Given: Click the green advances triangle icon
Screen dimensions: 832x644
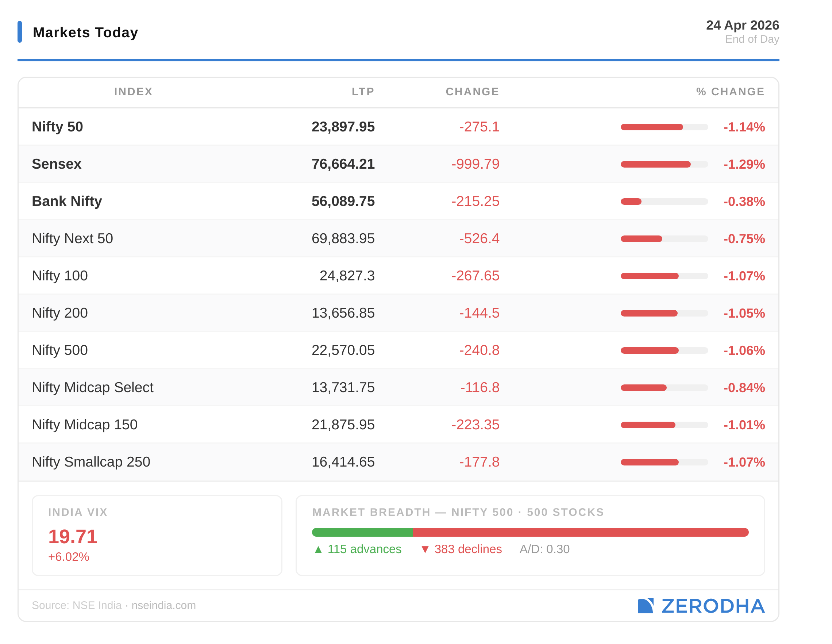Looking at the screenshot, I should (319, 549).
